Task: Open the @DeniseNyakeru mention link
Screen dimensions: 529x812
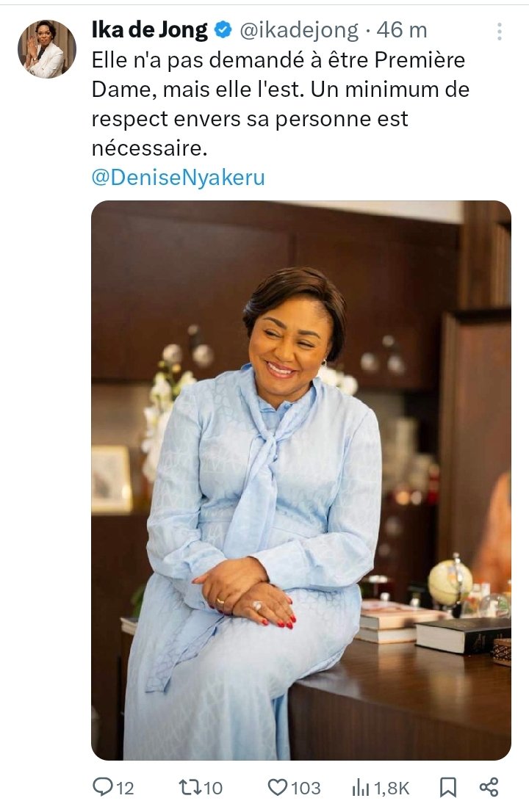Action: [179, 178]
